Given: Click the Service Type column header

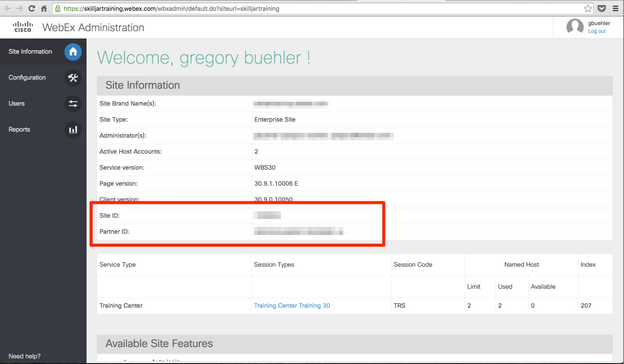Looking at the screenshot, I should click(x=117, y=264).
